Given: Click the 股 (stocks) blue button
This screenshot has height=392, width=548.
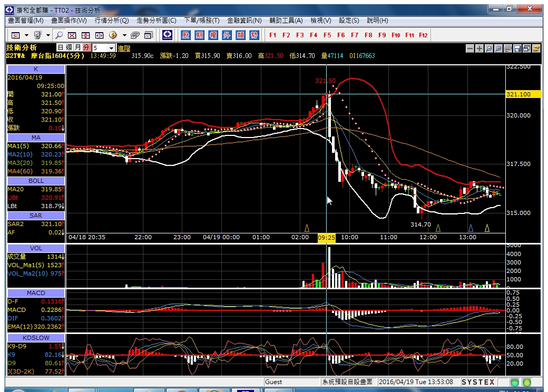Looking at the screenshot, I should [186, 35].
